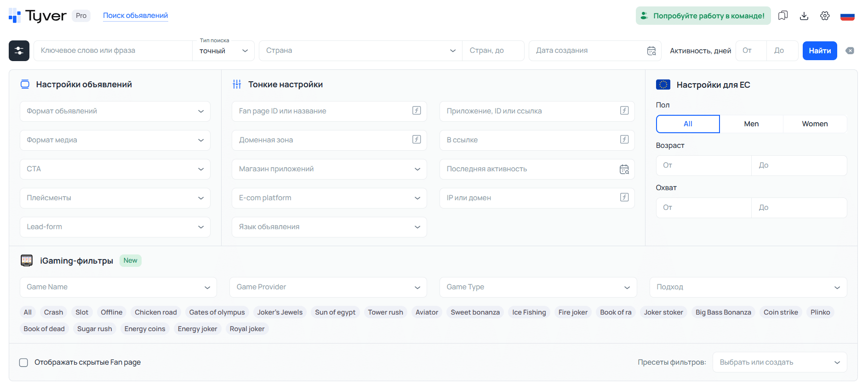Click function icon in IP или домен field
This screenshot has height=389, width=868.
coord(624,197)
